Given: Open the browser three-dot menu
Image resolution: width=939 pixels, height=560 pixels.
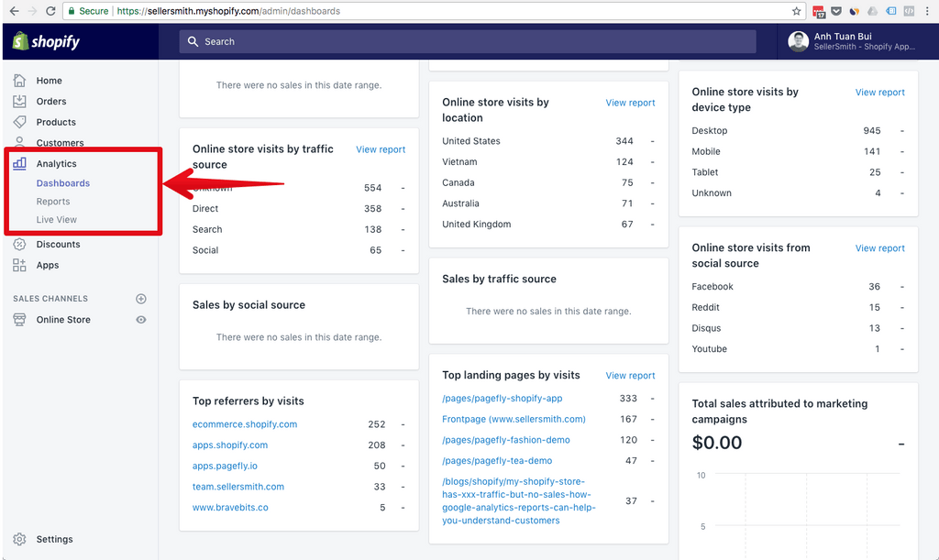Looking at the screenshot, I should tap(928, 11).
